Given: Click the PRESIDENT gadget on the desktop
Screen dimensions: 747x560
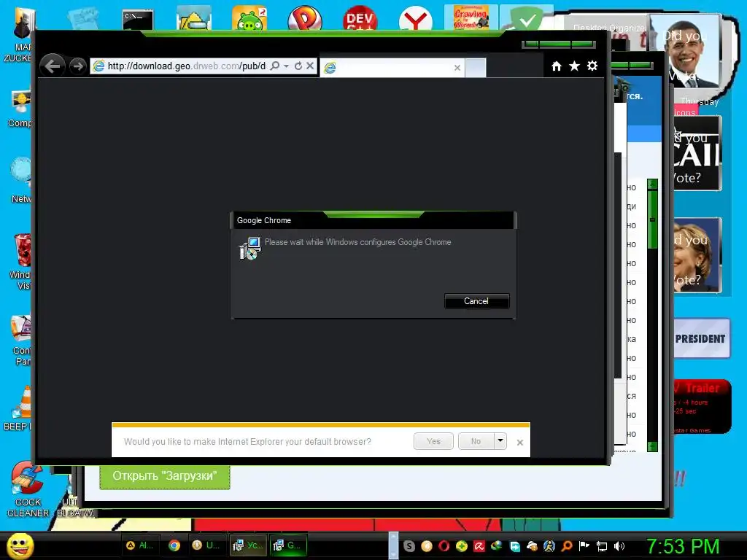Looking at the screenshot, I should (701, 338).
